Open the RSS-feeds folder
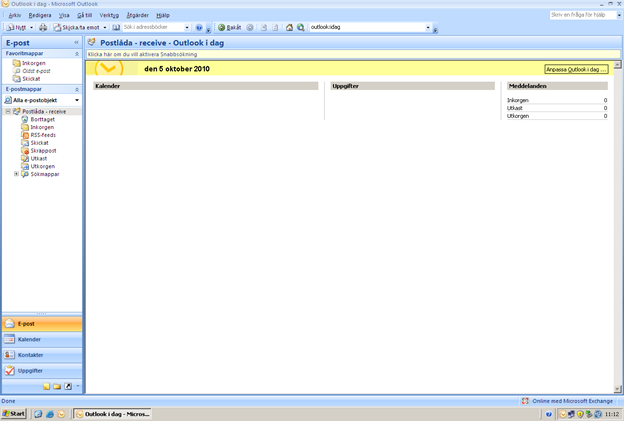 tap(43, 135)
